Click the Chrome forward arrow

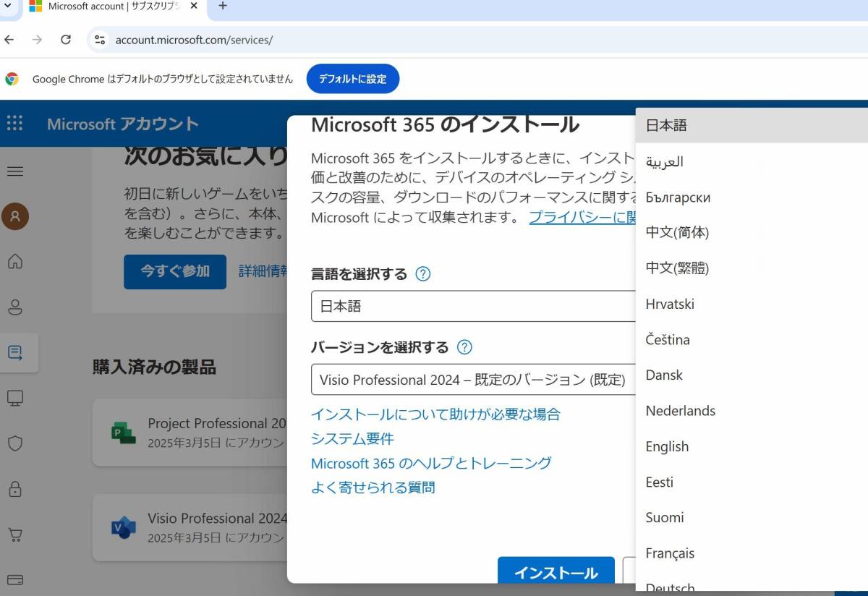(37, 40)
